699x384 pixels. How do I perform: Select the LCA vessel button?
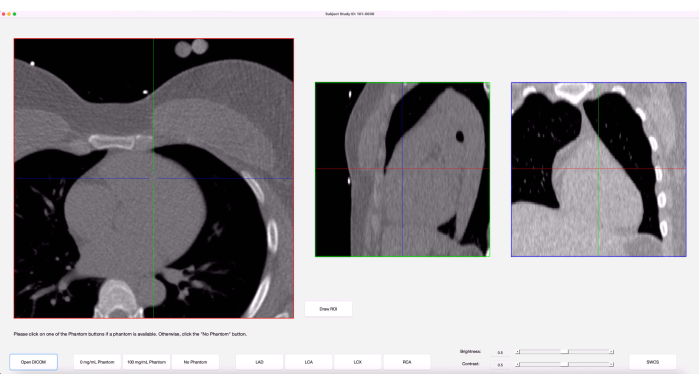308,362
